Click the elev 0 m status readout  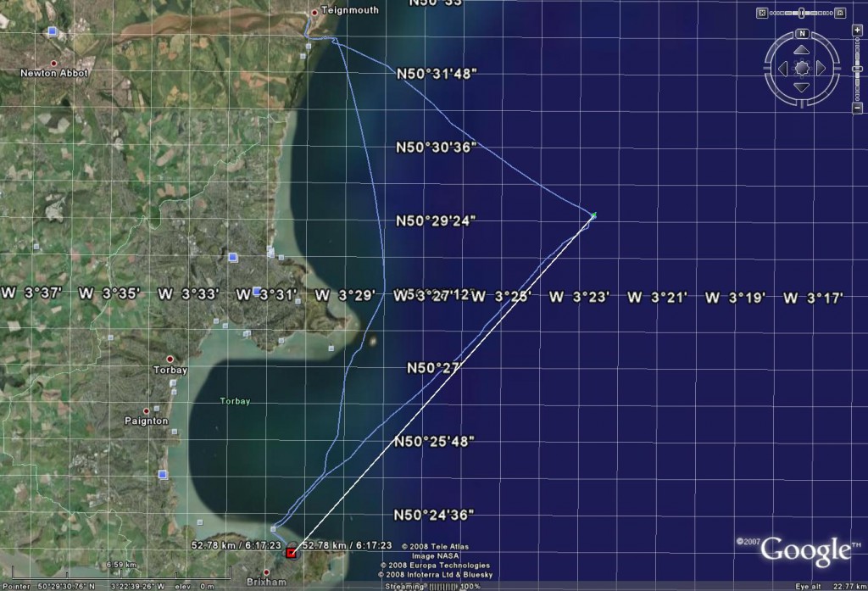[x=195, y=586]
